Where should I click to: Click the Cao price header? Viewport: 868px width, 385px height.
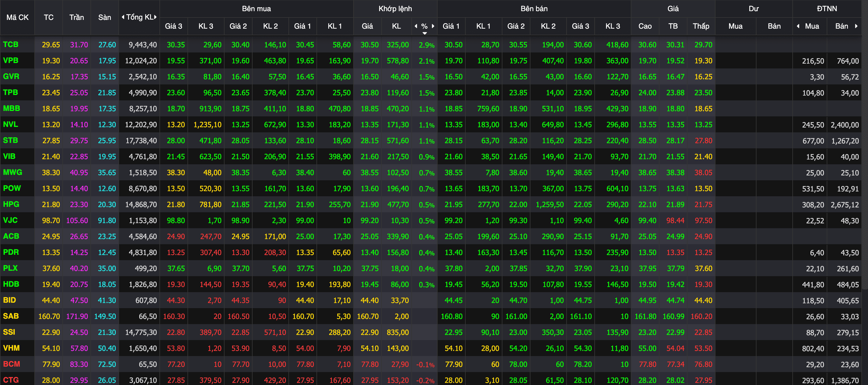click(645, 26)
